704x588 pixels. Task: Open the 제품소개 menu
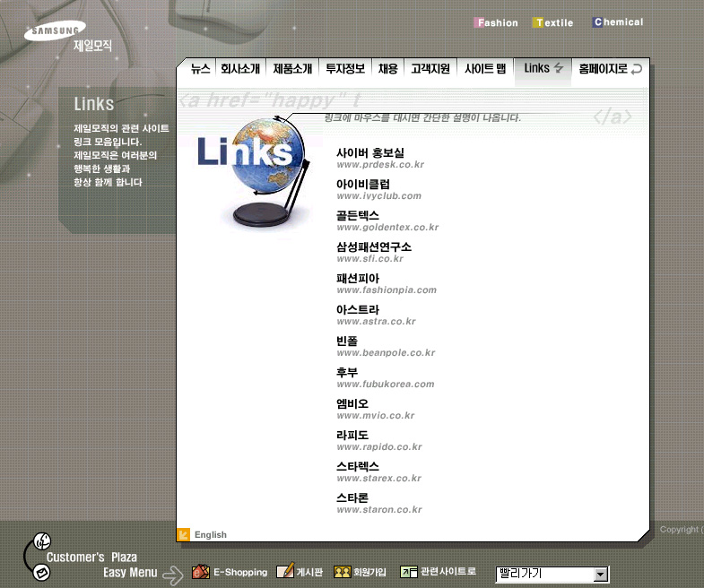point(292,69)
